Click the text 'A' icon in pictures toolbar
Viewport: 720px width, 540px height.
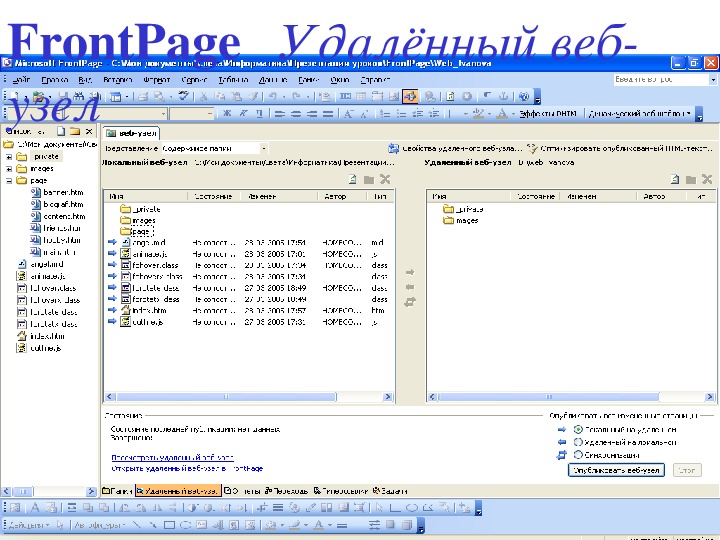[35, 507]
